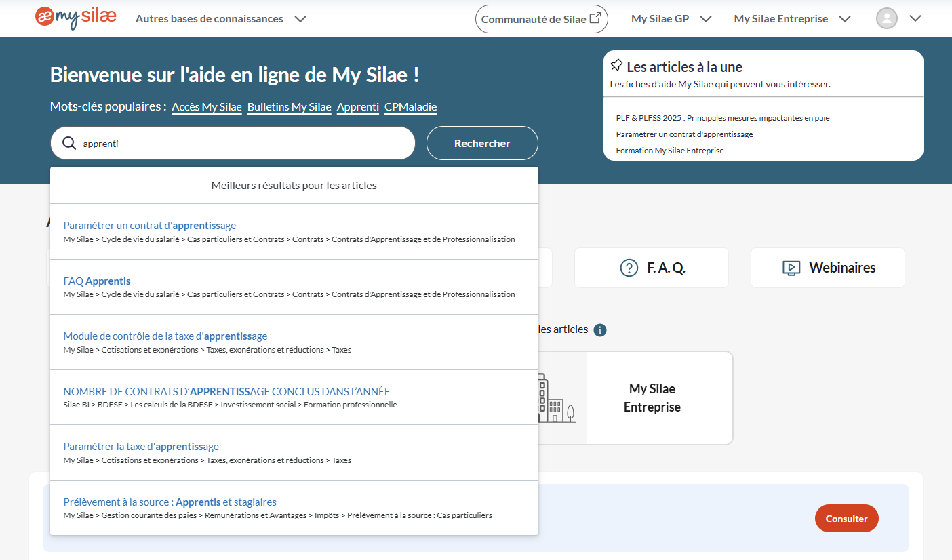Screen dimensions: 952x560
Task: Click into the search field containing 'apprenti'
Action: [244, 144]
